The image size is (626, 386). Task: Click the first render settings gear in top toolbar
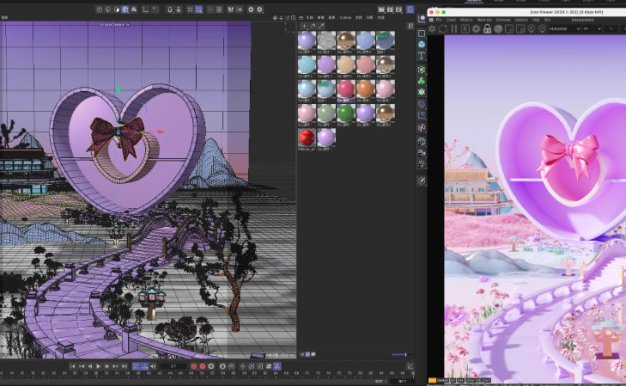point(251,10)
